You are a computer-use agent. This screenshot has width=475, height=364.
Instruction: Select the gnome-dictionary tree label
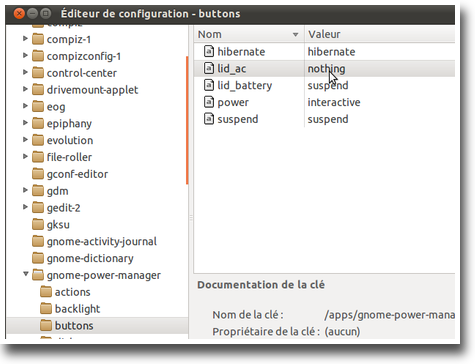(90, 258)
